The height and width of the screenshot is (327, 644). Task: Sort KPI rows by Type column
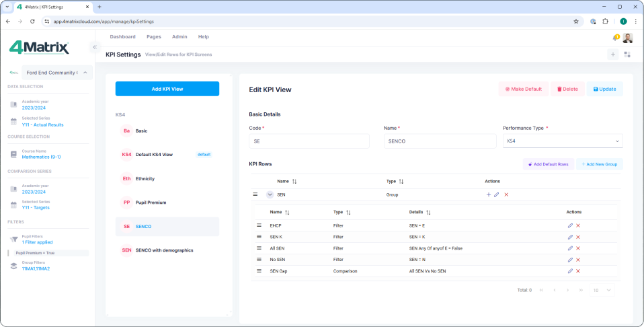pyautogui.click(x=401, y=182)
